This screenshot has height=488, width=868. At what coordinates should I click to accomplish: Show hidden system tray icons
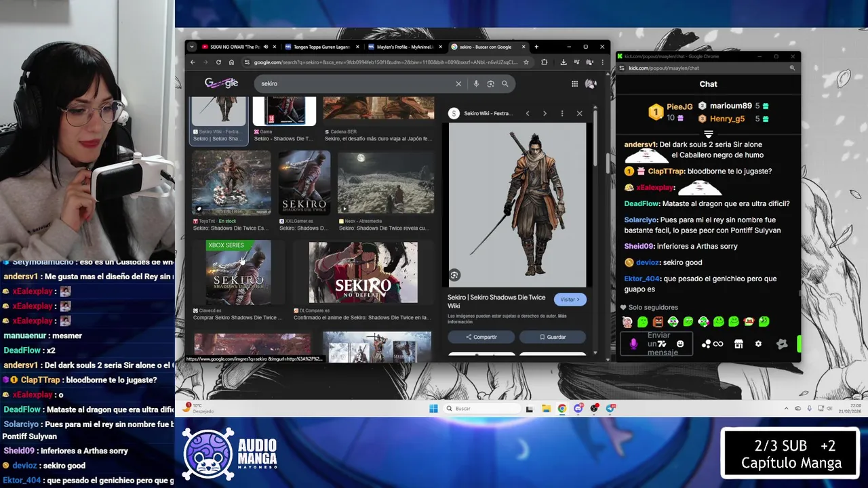[x=787, y=408]
